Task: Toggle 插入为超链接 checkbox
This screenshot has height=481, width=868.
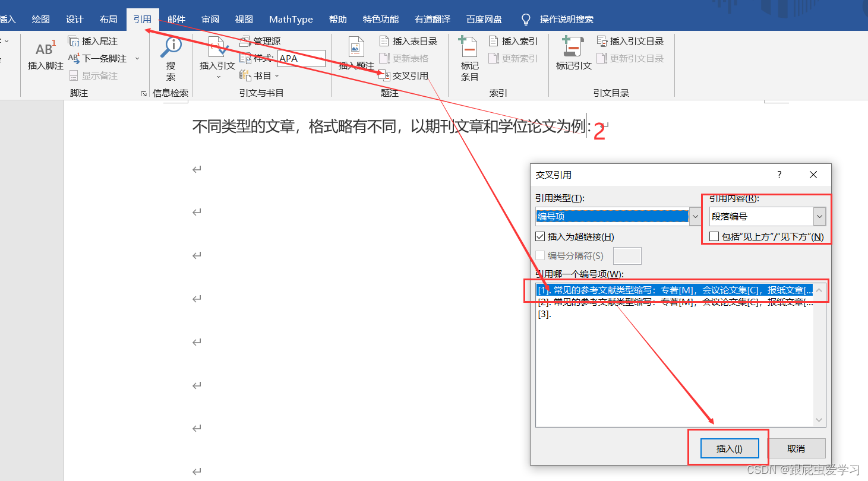Action: (540, 236)
